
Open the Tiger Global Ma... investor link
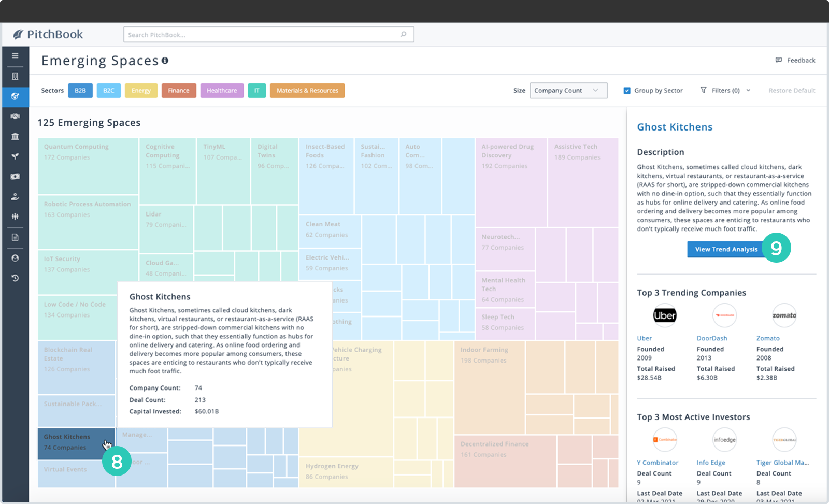[x=782, y=463]
